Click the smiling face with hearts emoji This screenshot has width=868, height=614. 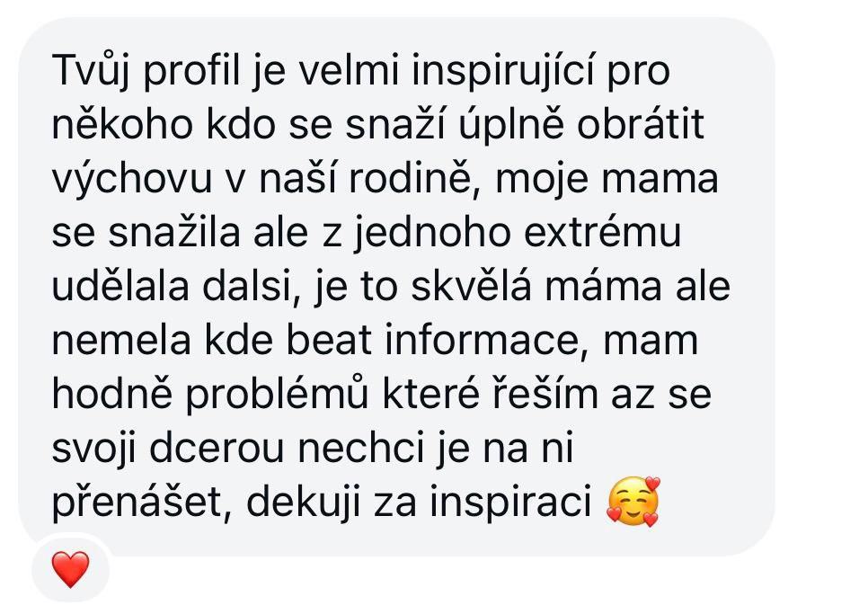(633, 502)
